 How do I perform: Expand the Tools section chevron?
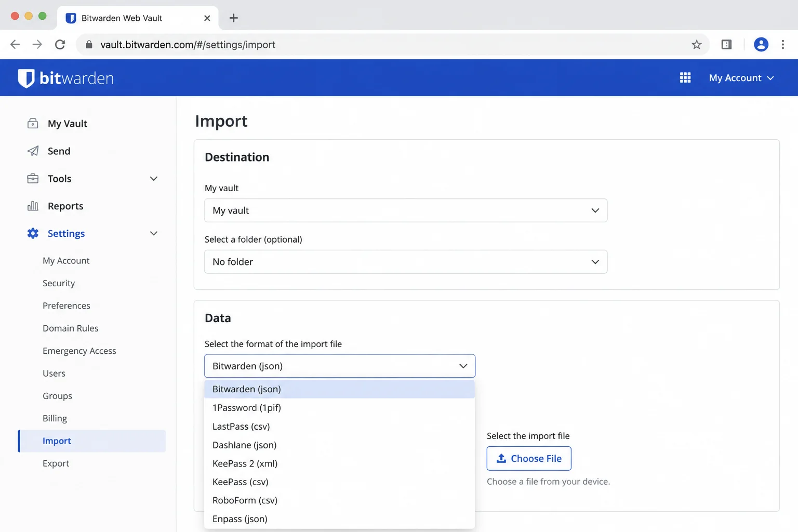tap(154, 178)
